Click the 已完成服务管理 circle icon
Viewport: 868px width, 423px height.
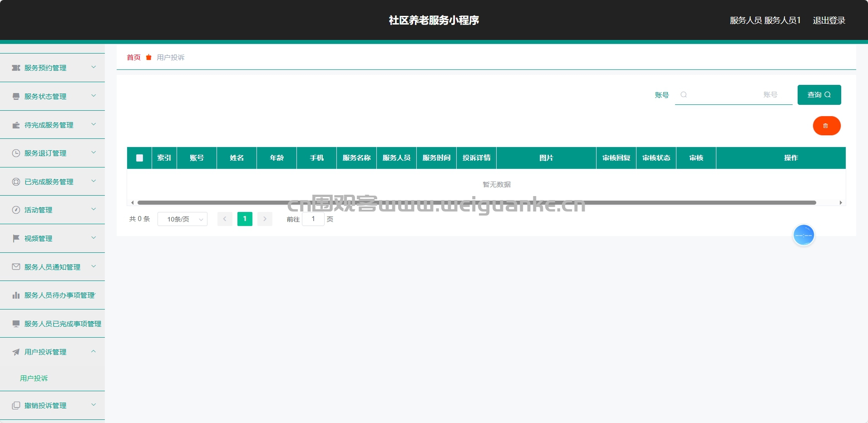click(x=16, y=182)
